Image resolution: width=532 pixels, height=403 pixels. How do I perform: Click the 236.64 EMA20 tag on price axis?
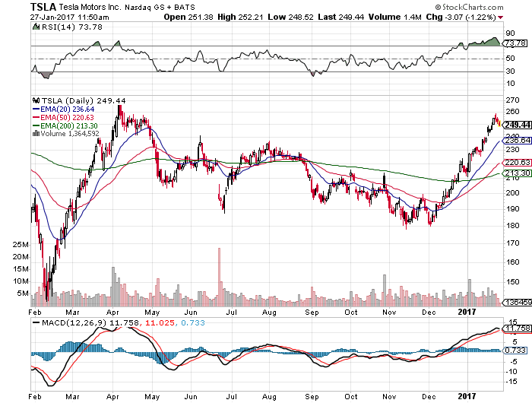click(517, 141)
